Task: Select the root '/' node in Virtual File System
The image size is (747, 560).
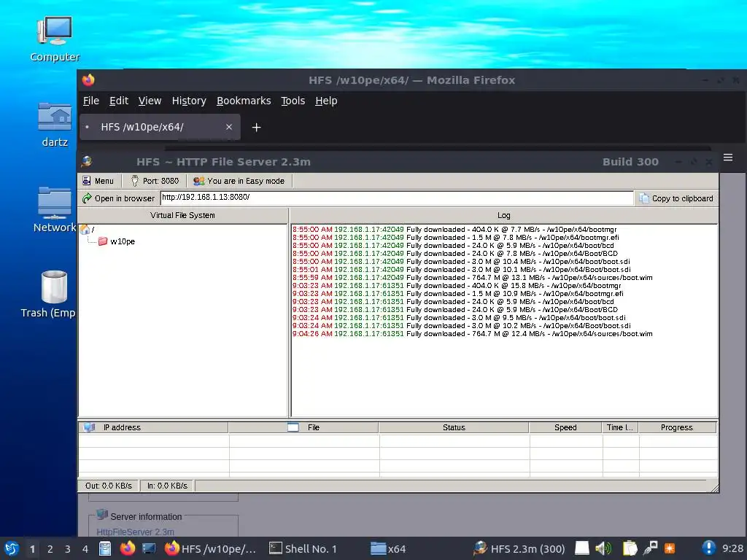Action: pos(88,230)
